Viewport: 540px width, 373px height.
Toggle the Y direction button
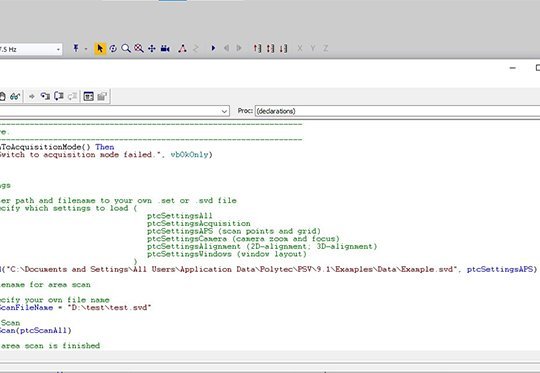(x=313, y=49)
